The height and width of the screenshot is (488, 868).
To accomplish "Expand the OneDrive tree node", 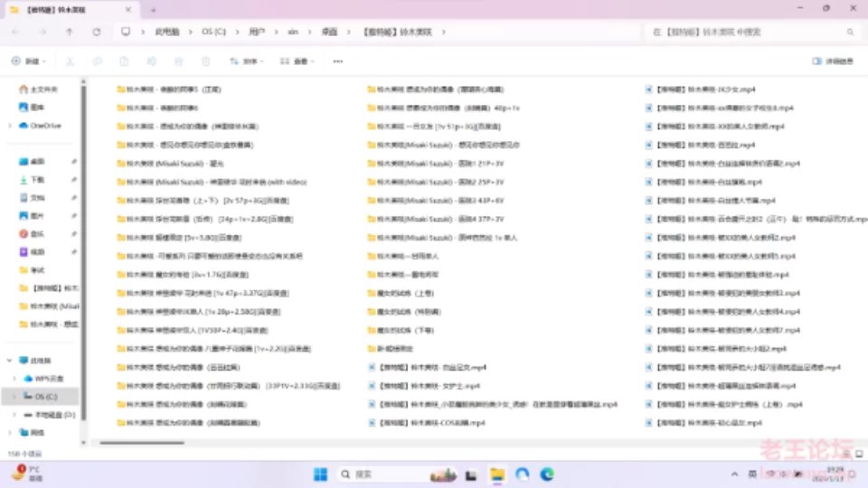I will tap(10, 126).
